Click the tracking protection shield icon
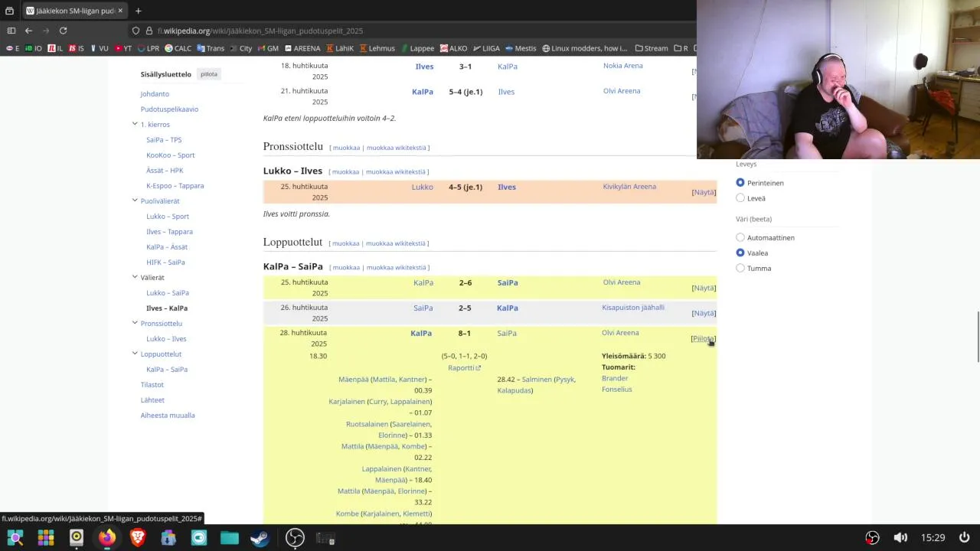Viewport: 980px width, 551px height. (x=136, y=31)
